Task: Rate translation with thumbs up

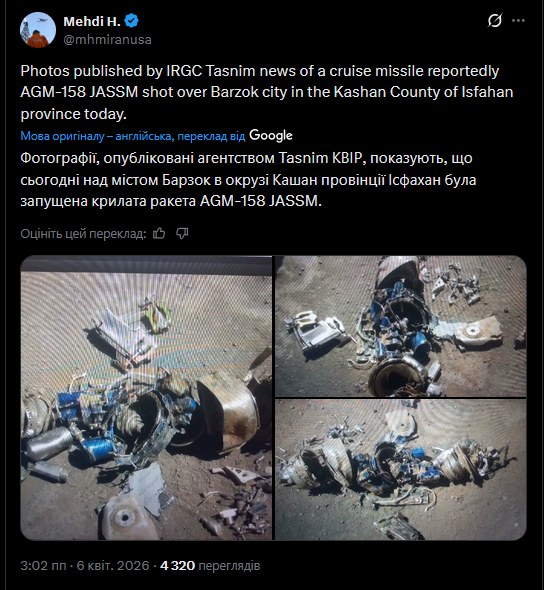Action: click(159, 234)
